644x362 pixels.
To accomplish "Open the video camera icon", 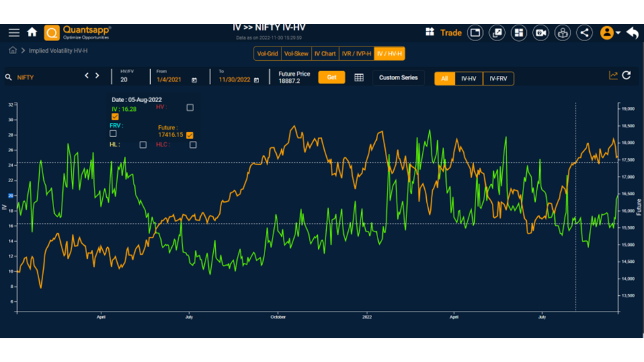I will (541, 33).
